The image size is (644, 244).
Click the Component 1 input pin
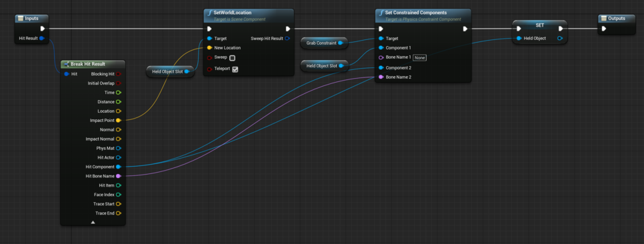click(381, 47)
